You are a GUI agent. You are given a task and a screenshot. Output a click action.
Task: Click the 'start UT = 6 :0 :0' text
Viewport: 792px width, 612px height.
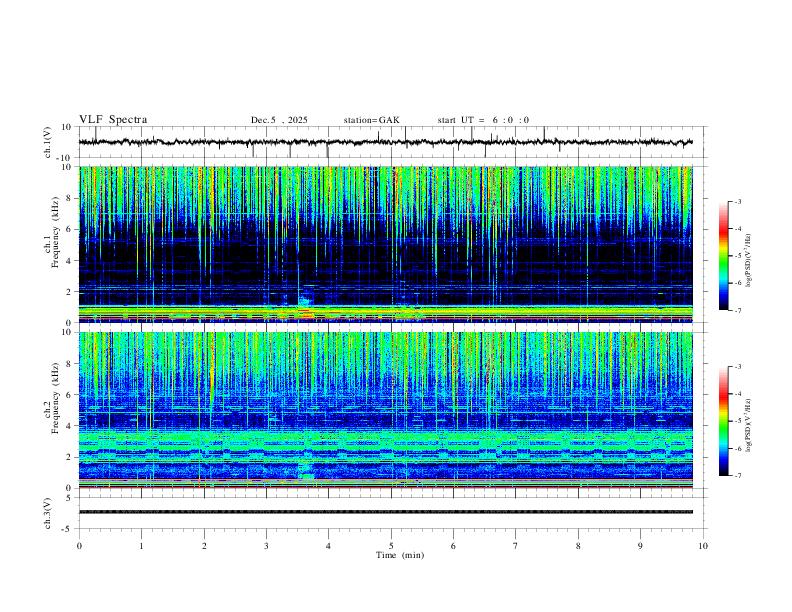tap(483, 120)
